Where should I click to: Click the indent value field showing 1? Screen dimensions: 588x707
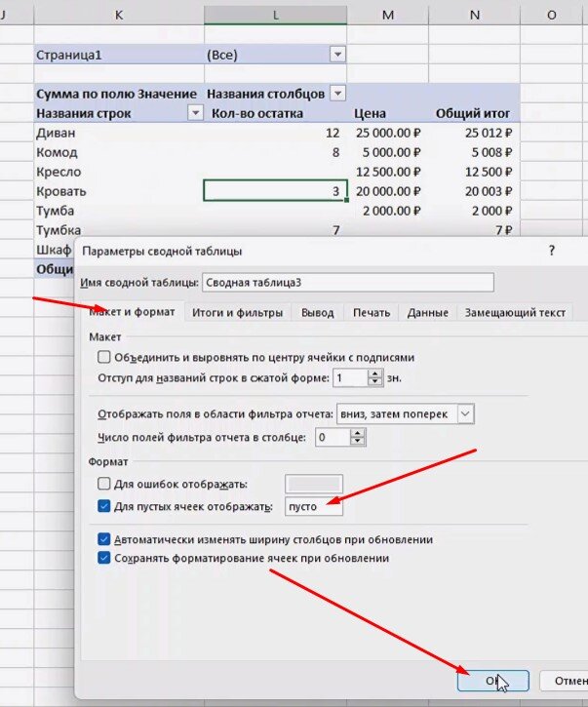350,377
